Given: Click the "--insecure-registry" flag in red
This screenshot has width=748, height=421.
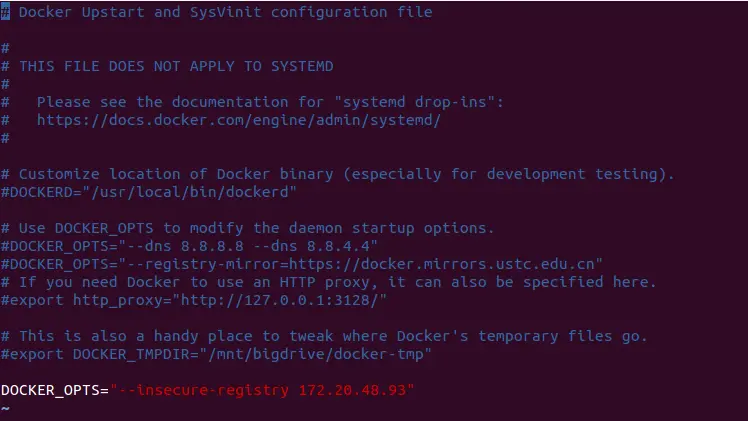Looking at the screenshot, I should click(x=204, y=390).
